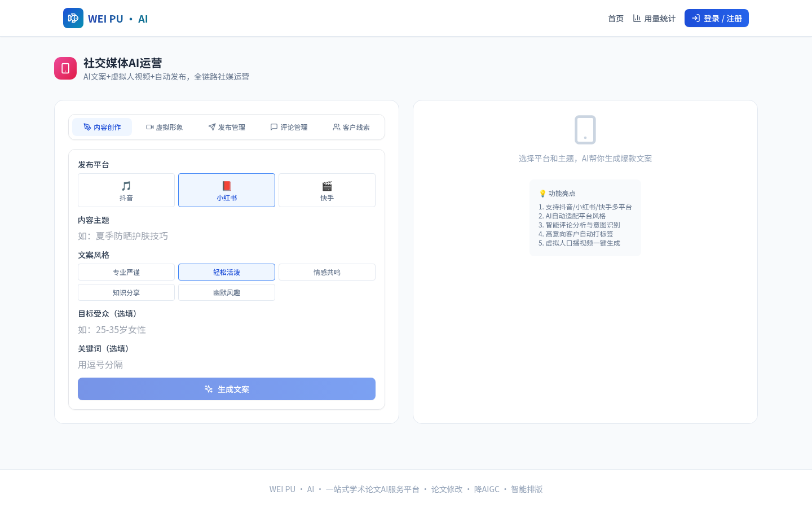Focus the 关键词 input field
The image size is (812, 508).
pos(227,365)
